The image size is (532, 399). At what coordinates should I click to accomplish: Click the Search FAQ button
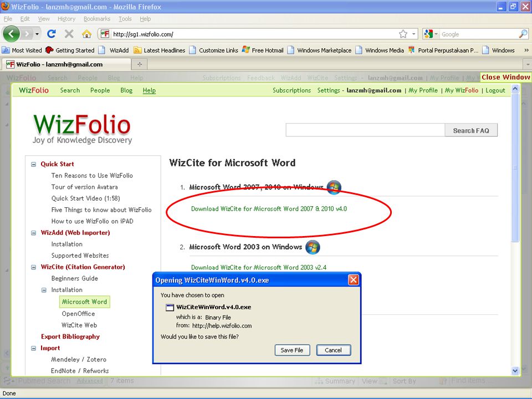(471, 130)
